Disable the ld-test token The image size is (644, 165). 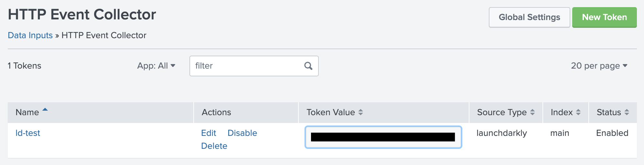click(242, 133)
